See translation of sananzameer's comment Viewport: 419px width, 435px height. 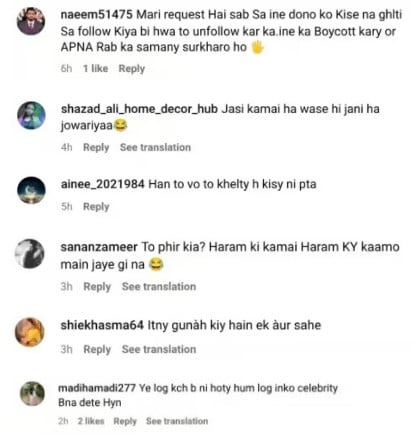[x=159, y=286]
